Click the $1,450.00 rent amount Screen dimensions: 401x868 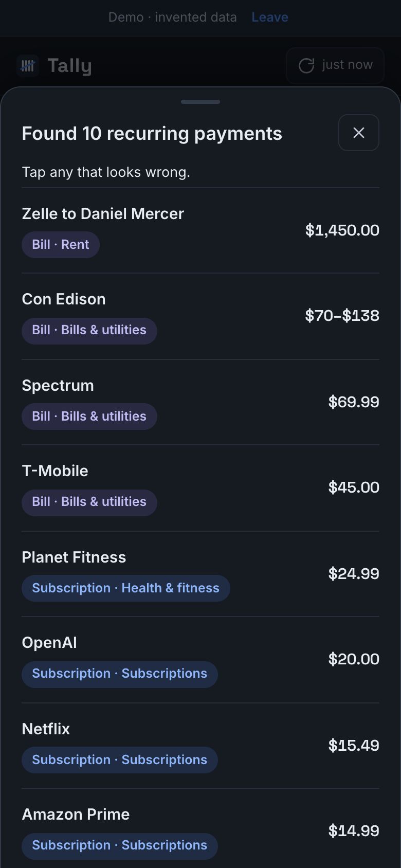(x=342, y=230)
